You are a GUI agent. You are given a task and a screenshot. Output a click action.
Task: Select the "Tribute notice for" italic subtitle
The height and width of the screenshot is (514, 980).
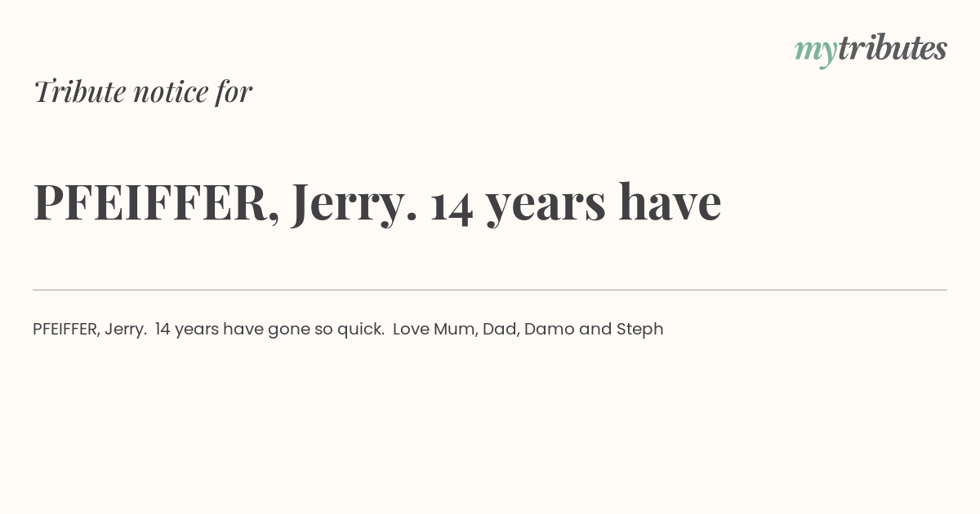click(143, 91)
